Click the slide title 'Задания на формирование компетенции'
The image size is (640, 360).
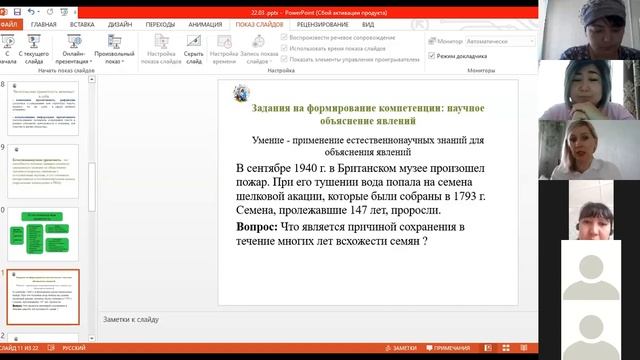coord(368,114)
